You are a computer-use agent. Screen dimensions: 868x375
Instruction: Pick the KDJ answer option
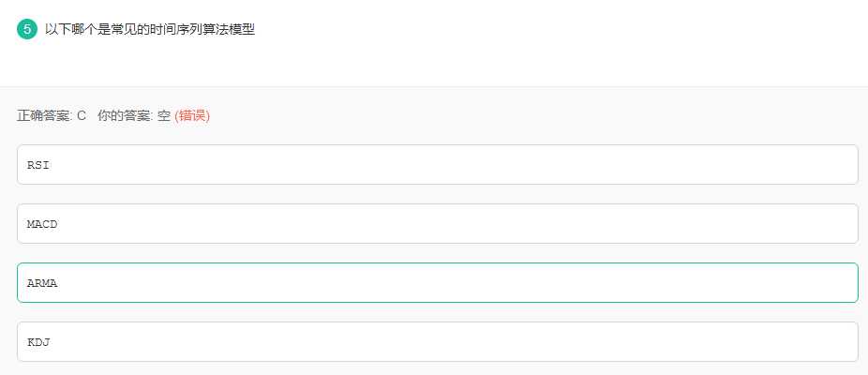tap(438, 342)
